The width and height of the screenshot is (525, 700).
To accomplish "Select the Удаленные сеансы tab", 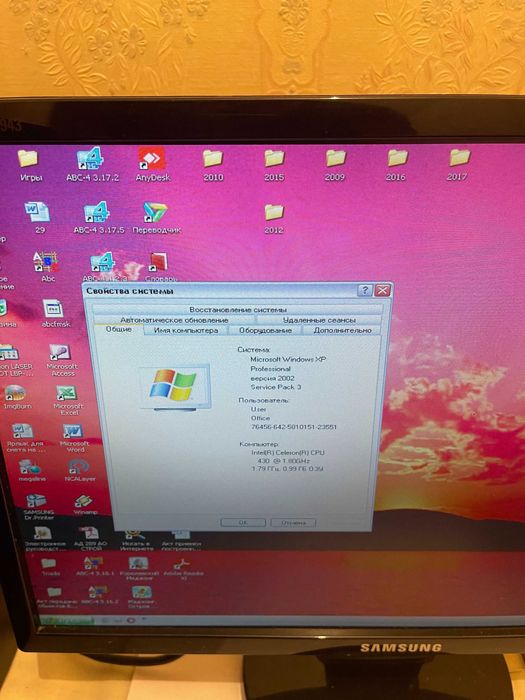I will [319, 320].
